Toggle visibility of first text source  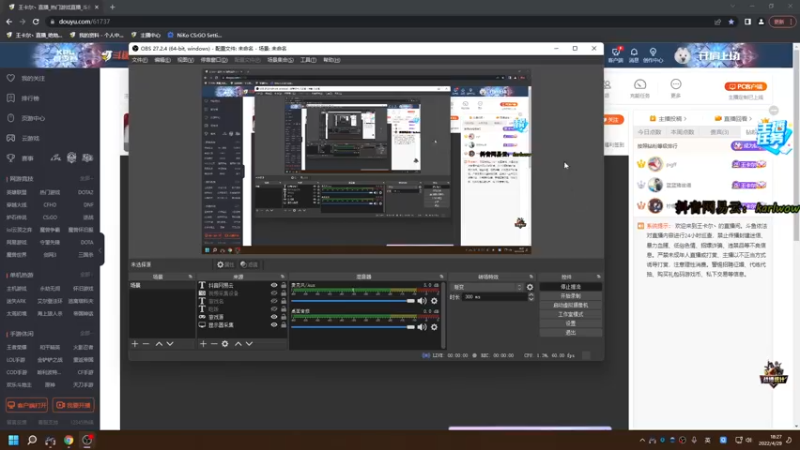274,286
